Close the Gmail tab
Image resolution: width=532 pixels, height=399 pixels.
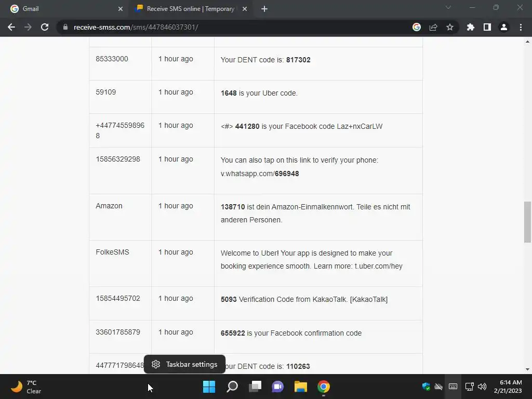tap(121, 9)
